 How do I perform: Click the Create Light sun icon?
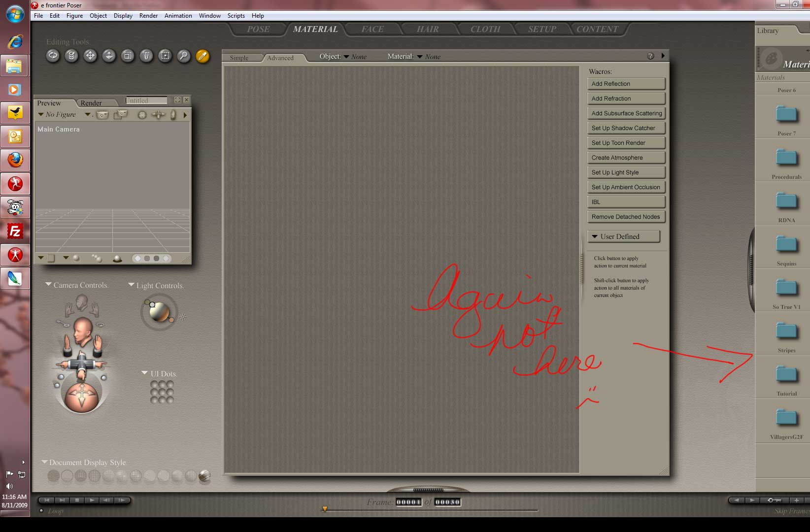point(182,317)
